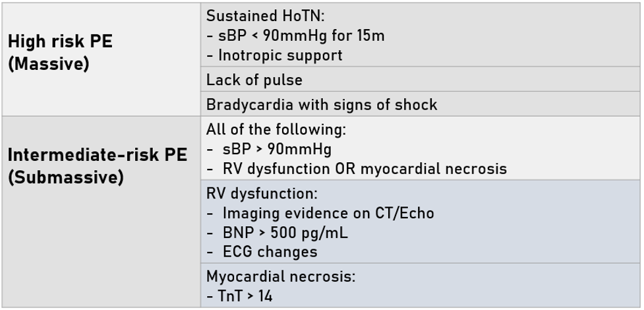Select the "Lack of pulse" row
The height and width of the screenshot is (310, 644).
[x=254, y=80]
